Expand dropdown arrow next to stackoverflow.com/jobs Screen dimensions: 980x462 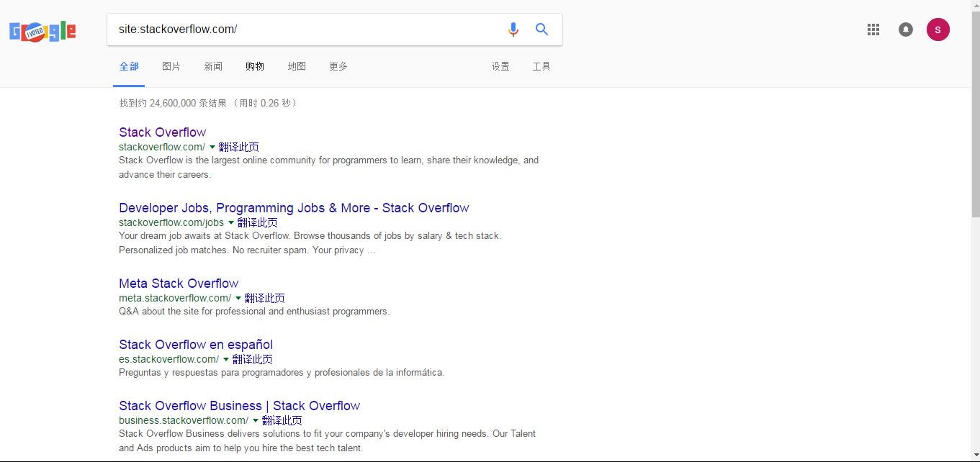point(231,223)
